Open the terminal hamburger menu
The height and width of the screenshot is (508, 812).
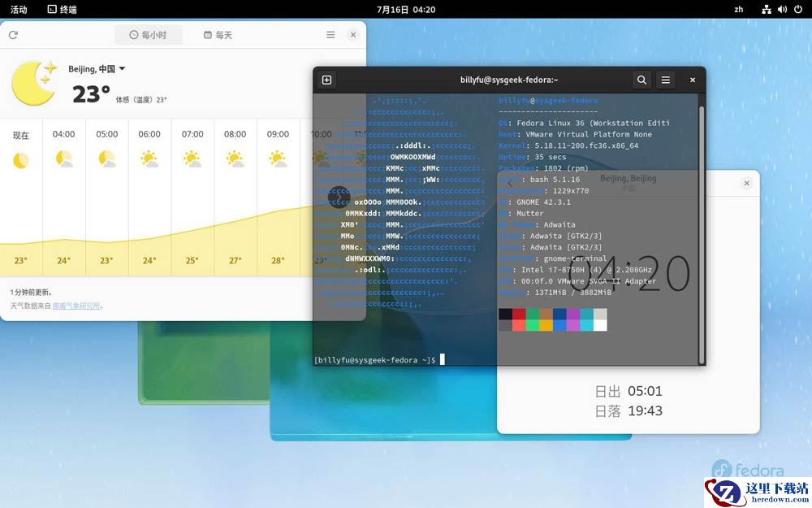coord(666,80)
